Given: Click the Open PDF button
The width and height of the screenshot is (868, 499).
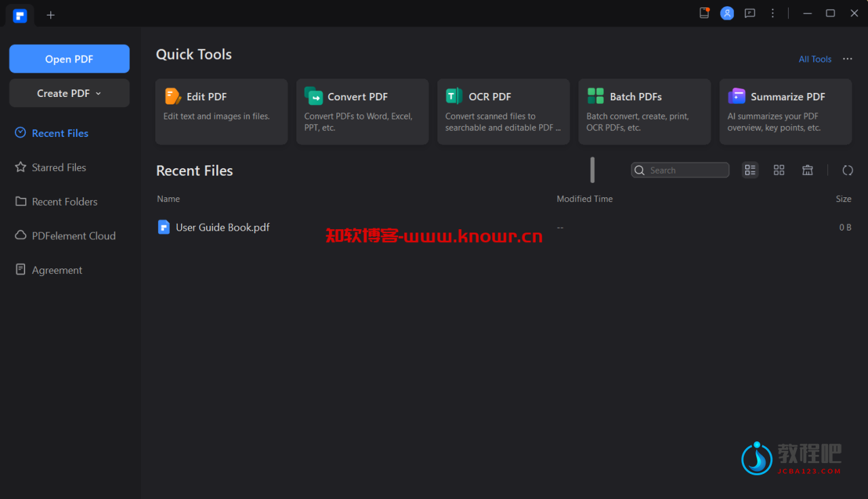Looking at the screenshot, I should point(69,59).
